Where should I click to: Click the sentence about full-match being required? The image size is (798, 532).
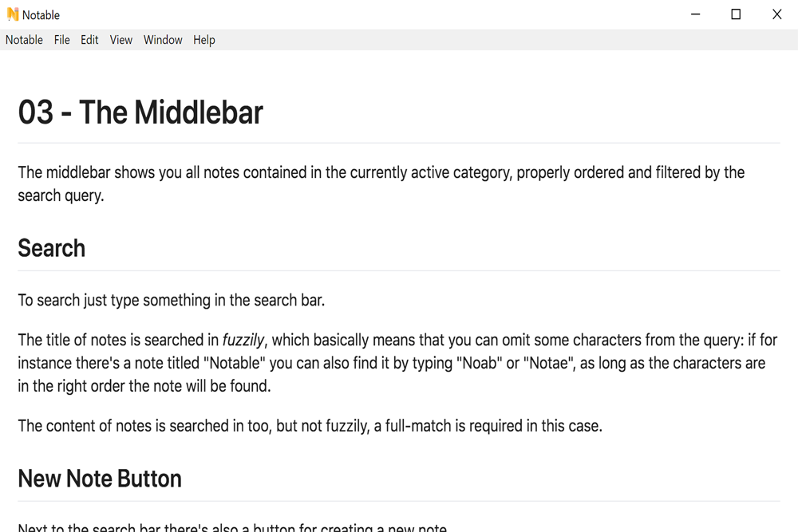310,426
